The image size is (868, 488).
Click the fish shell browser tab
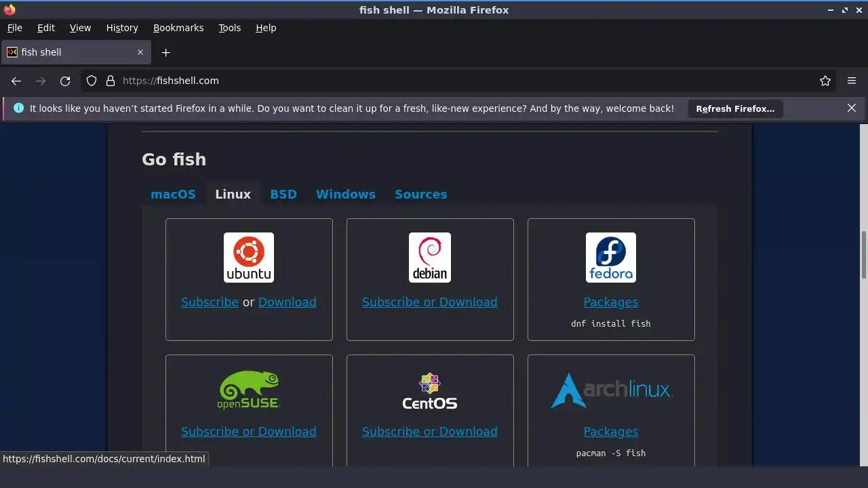(75, 52)
